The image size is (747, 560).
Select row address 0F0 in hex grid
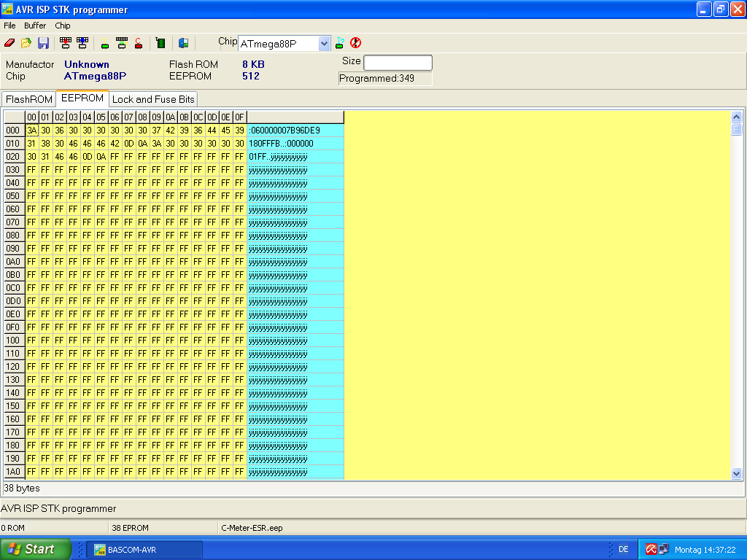tap(13, 327)
